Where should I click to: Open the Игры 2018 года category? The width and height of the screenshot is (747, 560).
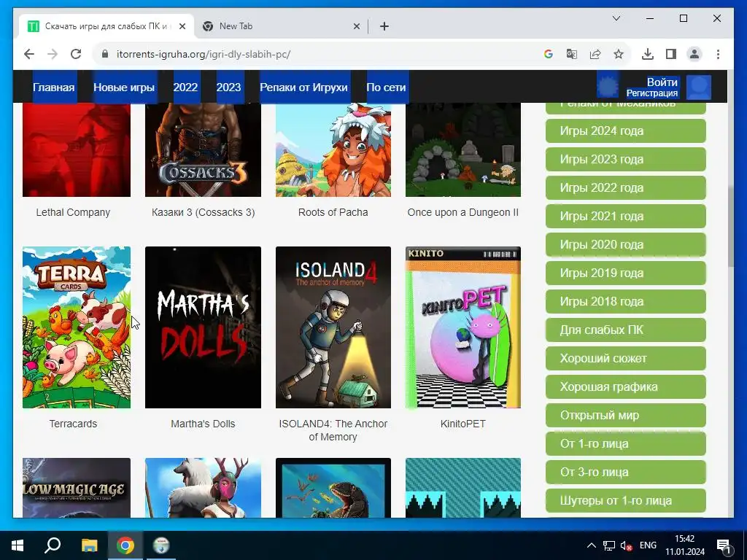(x=625, y=301)
